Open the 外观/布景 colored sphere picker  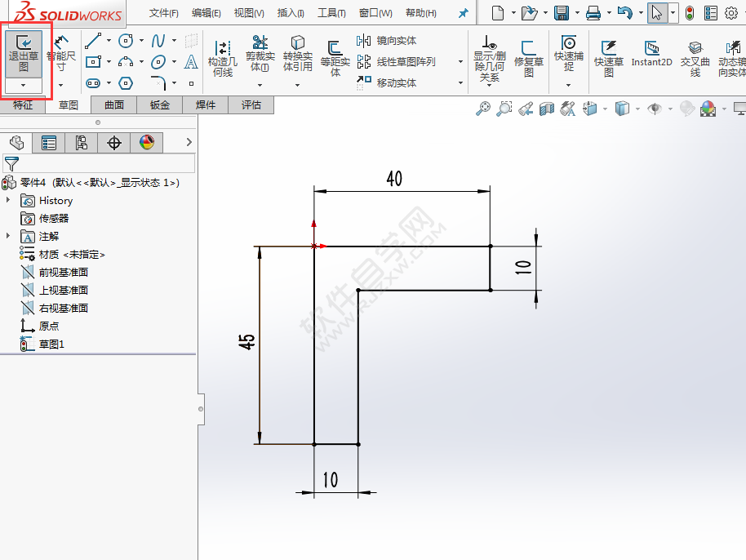tap(708, 107)
